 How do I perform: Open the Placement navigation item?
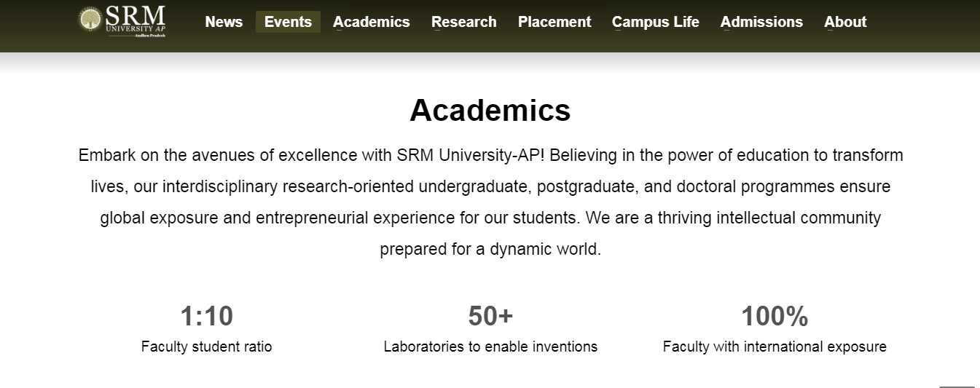(554, 22)
